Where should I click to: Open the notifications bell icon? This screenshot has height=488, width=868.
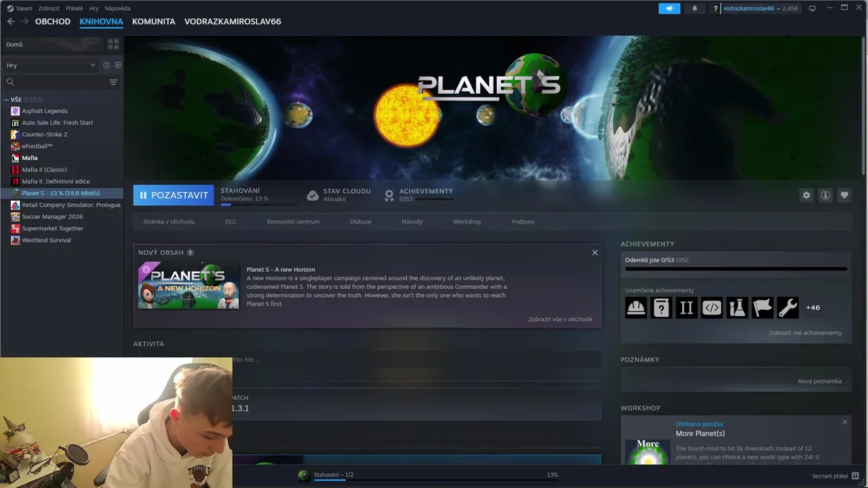(x=694, y=8)
